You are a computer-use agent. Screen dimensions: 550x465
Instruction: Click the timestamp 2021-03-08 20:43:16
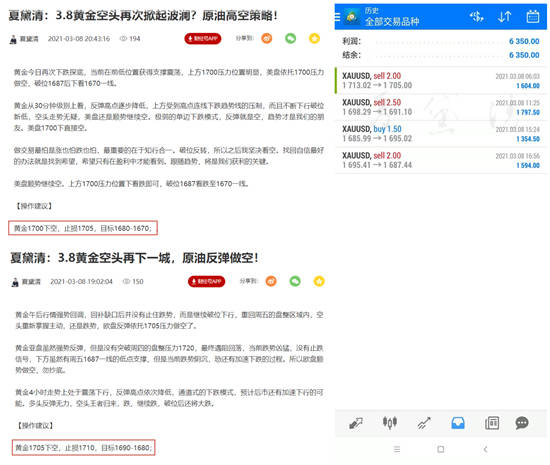coord(79,39)
